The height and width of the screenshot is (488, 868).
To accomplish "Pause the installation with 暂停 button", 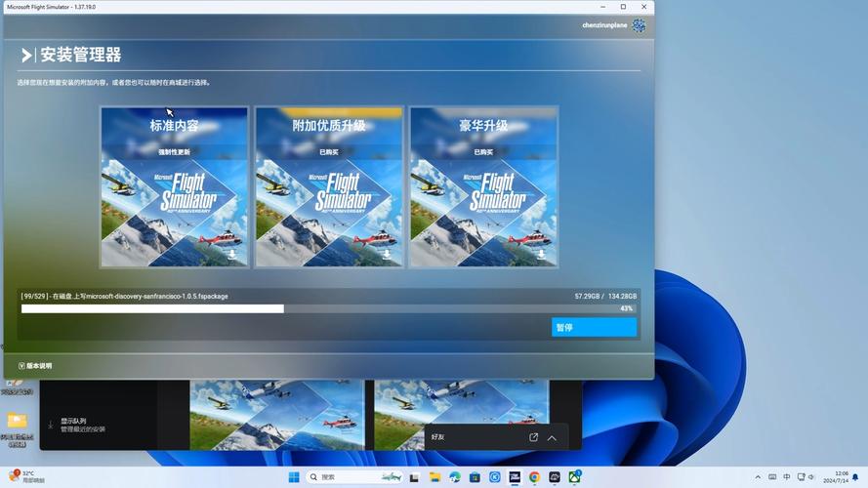I will [x=594, y=327].
